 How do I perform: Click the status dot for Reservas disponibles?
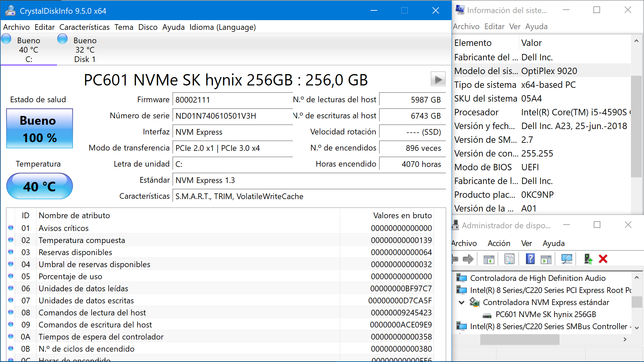tap(11, 252)
